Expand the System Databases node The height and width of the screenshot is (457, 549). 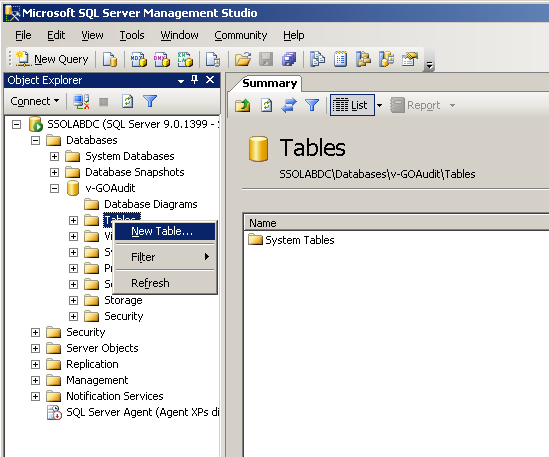pos(54,156)
